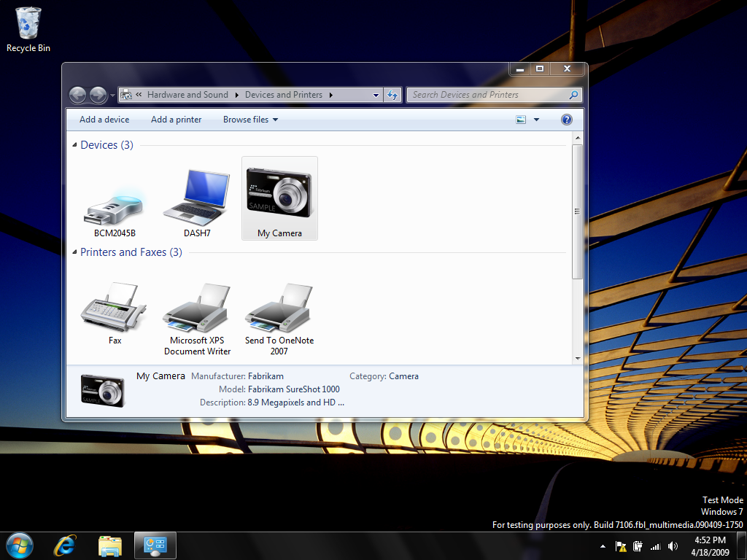Click the refresh button beside address bar
The image size is (747, 560).
click(393, 95)
